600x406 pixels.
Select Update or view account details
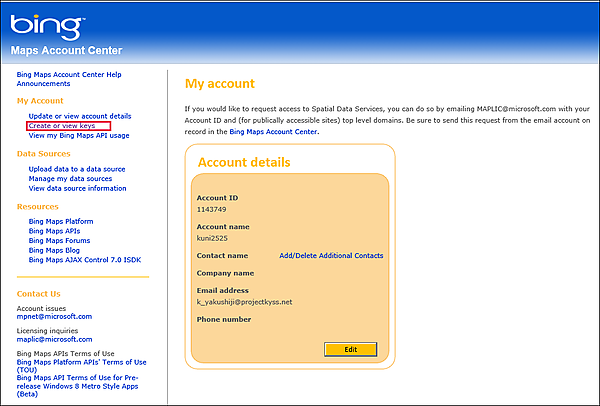(80, 116)
